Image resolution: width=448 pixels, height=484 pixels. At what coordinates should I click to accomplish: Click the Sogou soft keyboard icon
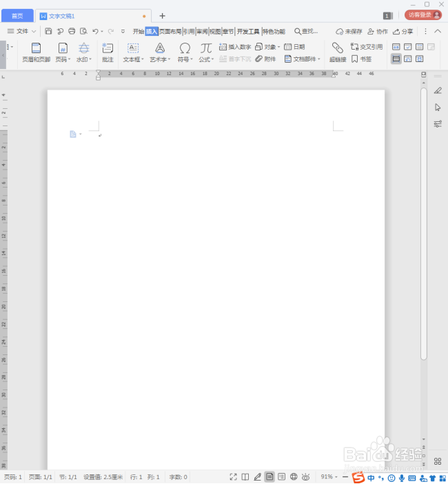tap(412, 478)
